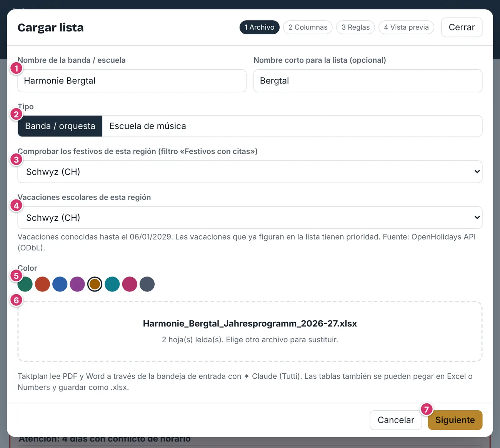Pick the green color swatch
Viewport: 500px width, 448px height.
(x=25, y=284)
